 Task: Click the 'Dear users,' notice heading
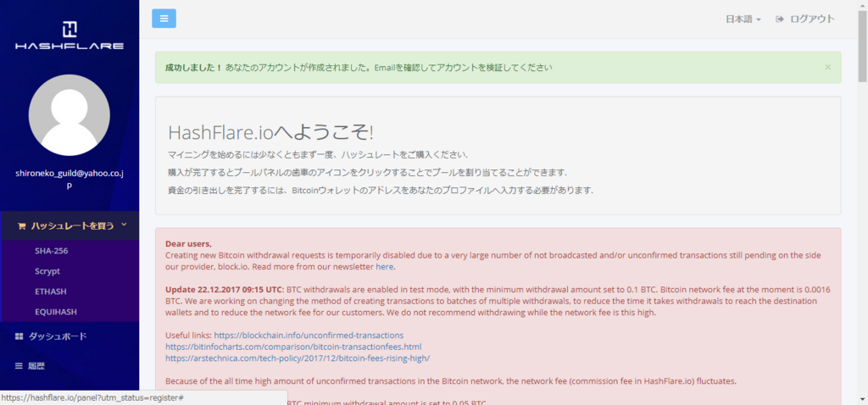point(188,243)
